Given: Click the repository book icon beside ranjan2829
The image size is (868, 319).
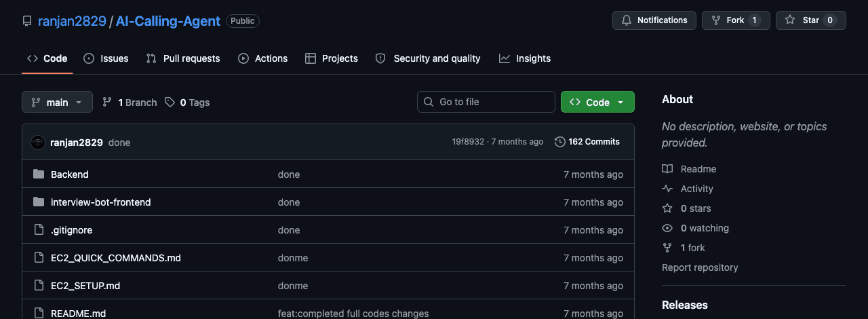Looking at the screenshot, I should [27, 21].
